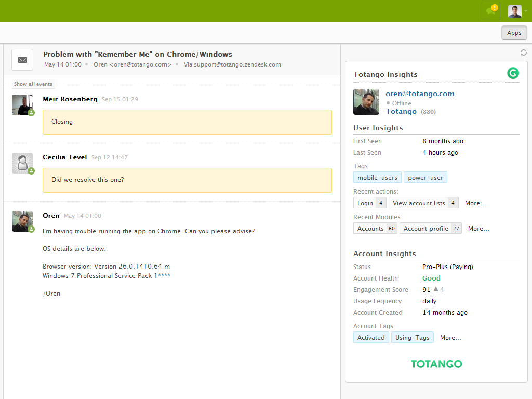Viewport: 532px width, 399px height.
Task: Click Oren's photo in Totango Insights
Action: (x=366, y=102)
